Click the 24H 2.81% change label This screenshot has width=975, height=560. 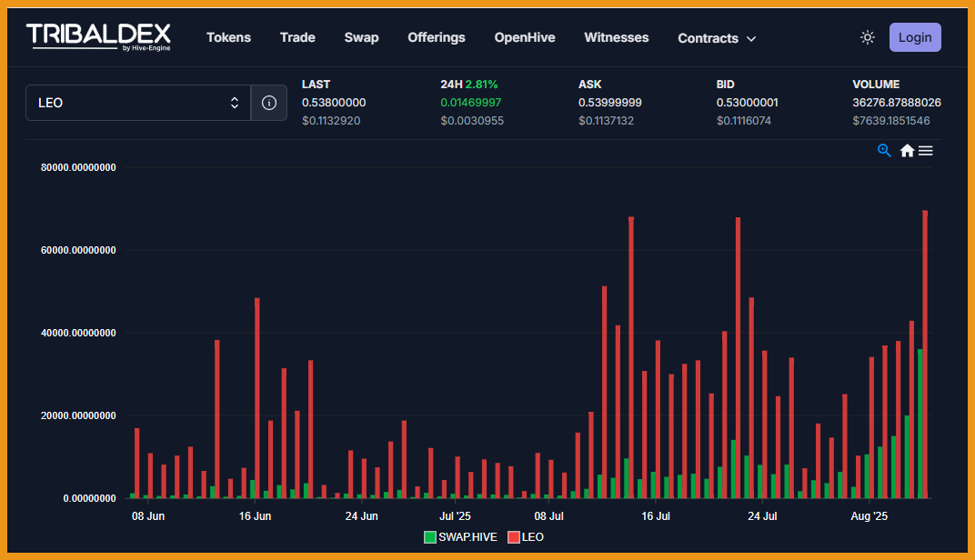click(468, 85)
